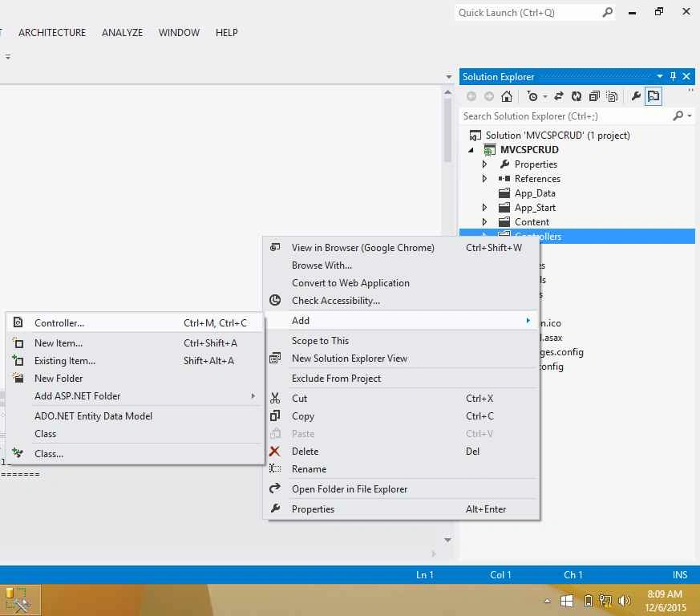The height and width of the screenshot is (616, 700).
Task: Choose Controller... from the Add submenu
Action: point(135,323)
